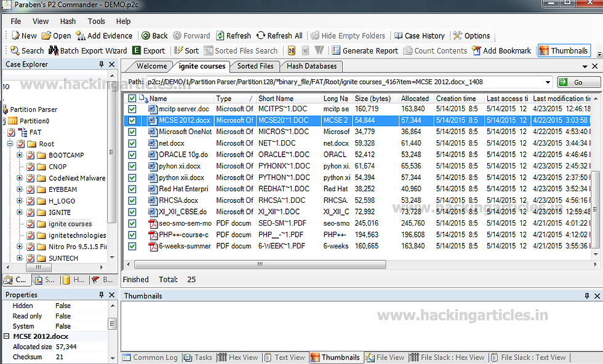
Task: Pin the Case Explorer panel
Action: click(x=102, y=64)
